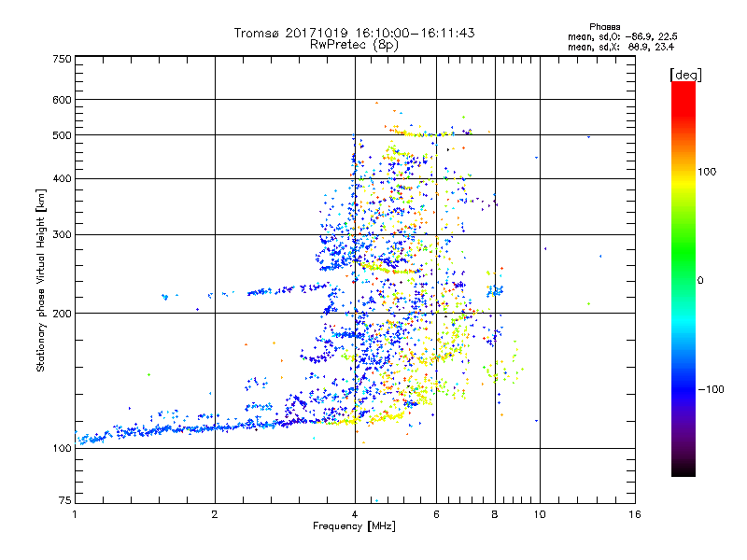Click the x-axis tick label '16'
This screenshot has height=560, width=747.
[635, 514]
